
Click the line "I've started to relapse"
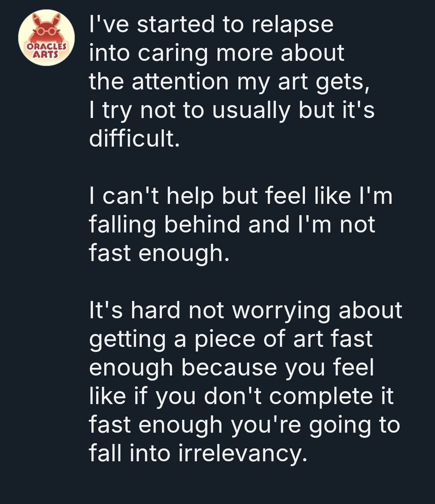click(x=211, y=24)
